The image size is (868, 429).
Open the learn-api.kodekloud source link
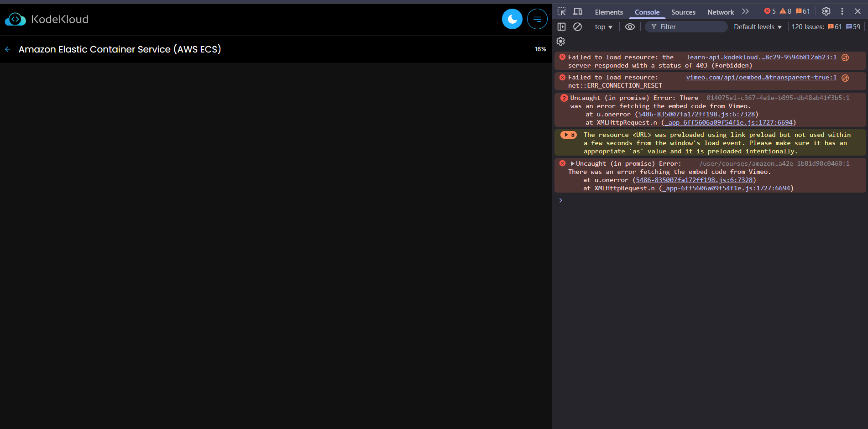pos(761,58)
